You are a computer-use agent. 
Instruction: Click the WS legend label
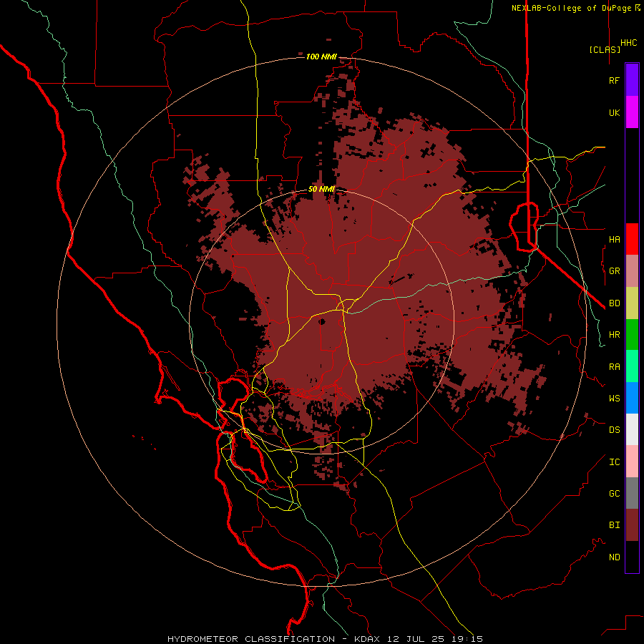[614, 398]
